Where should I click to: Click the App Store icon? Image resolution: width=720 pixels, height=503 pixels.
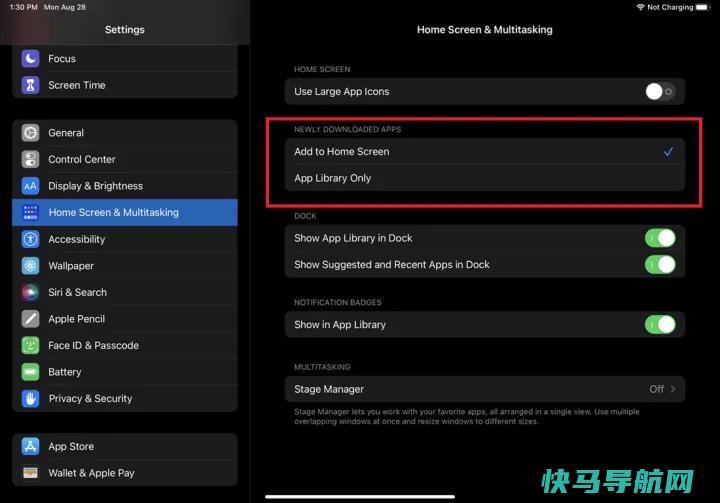coord(30,446)
